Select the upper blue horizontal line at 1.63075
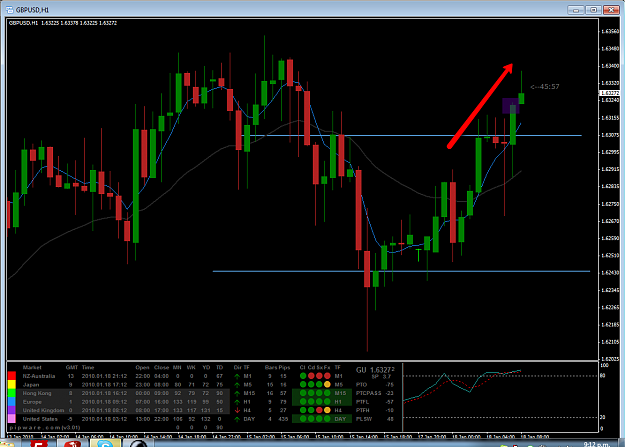Viewport: 625px width, 447px height. click(x=411, y=136)
